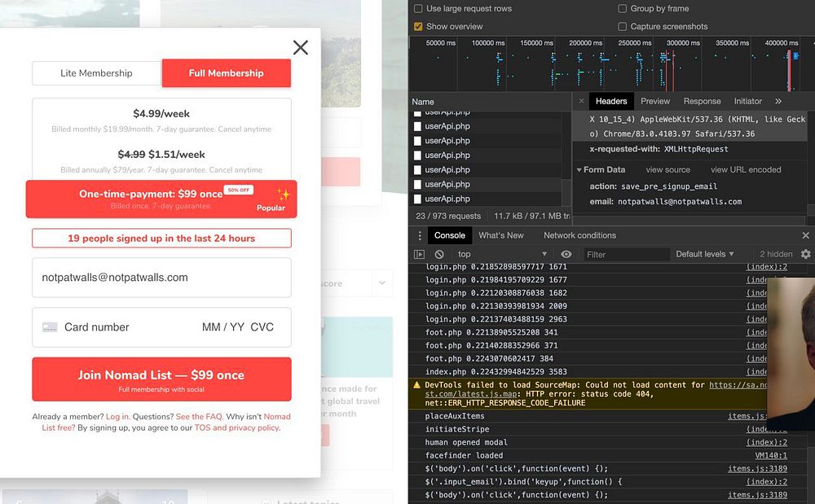Click the MM / YY expiry field

point(223,327)
